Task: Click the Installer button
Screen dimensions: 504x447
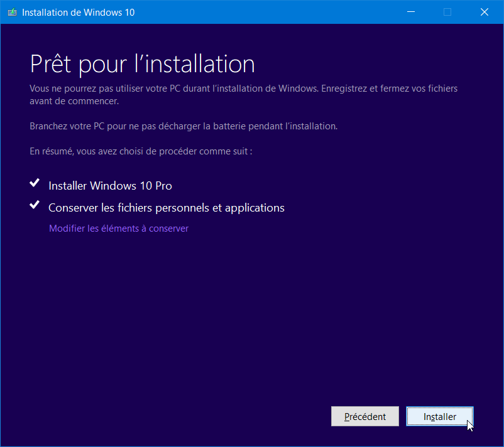Action: point(439,416)
